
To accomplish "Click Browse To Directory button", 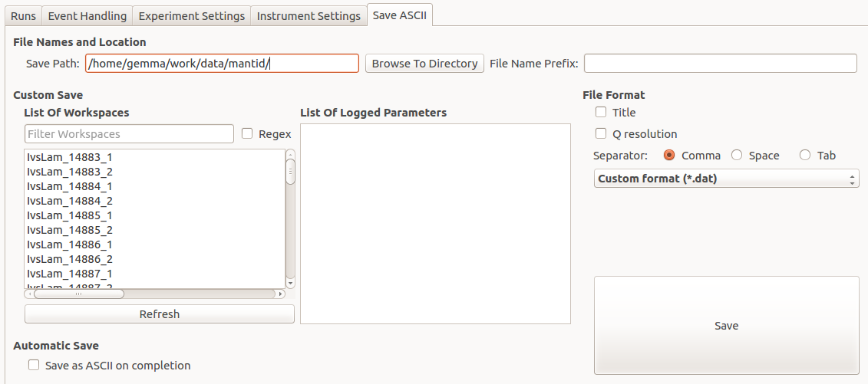I will (x=424, y=64).
